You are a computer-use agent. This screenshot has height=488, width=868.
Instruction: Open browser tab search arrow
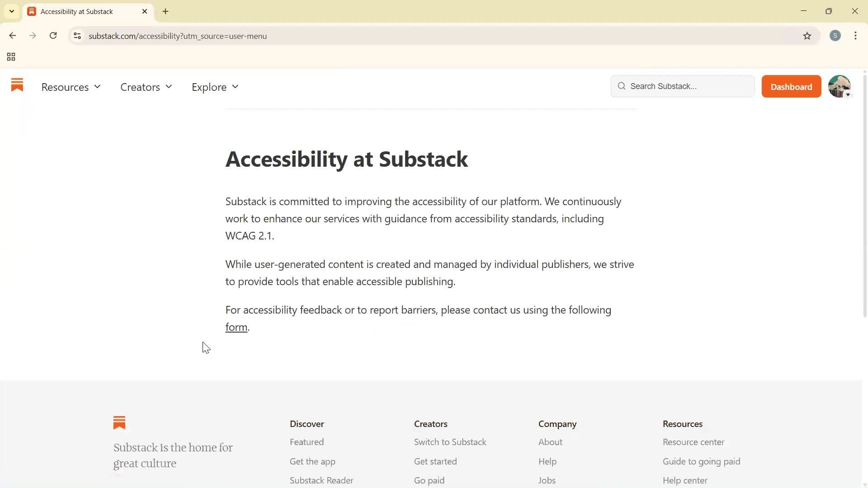click(11, 11)
